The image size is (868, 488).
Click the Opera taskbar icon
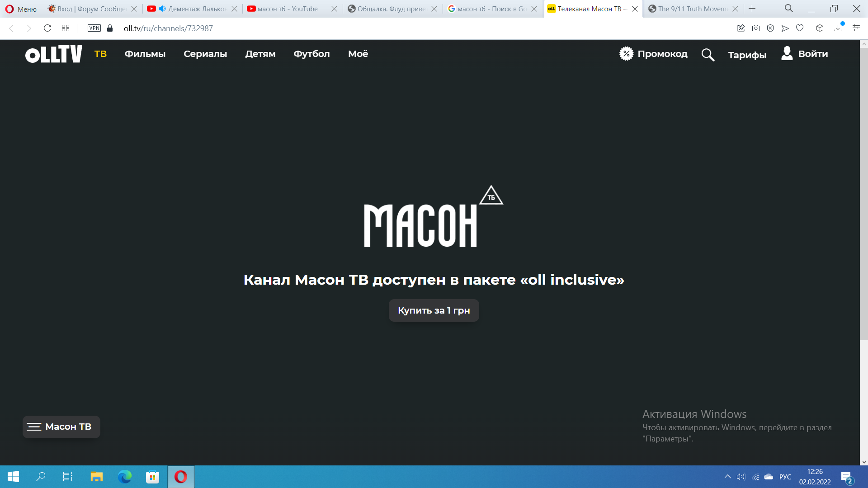(181, 477)
